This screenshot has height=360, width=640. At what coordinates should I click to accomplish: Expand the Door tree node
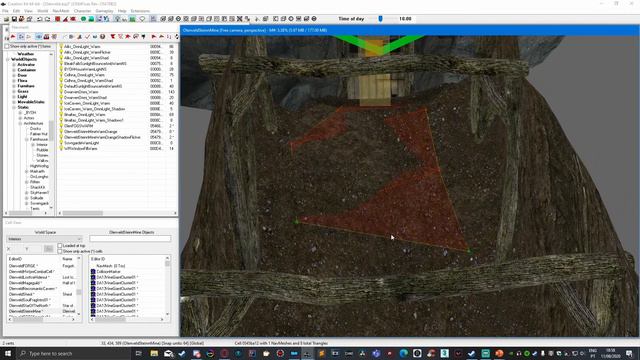pyautogui.click(x=14, y=75)
